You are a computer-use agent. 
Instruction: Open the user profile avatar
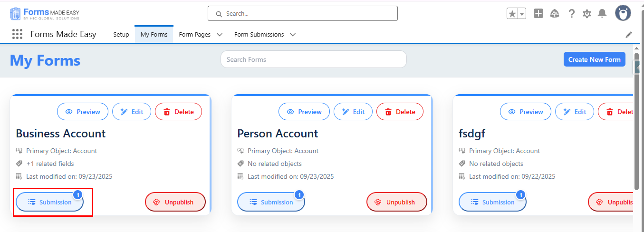pos(623,13)
